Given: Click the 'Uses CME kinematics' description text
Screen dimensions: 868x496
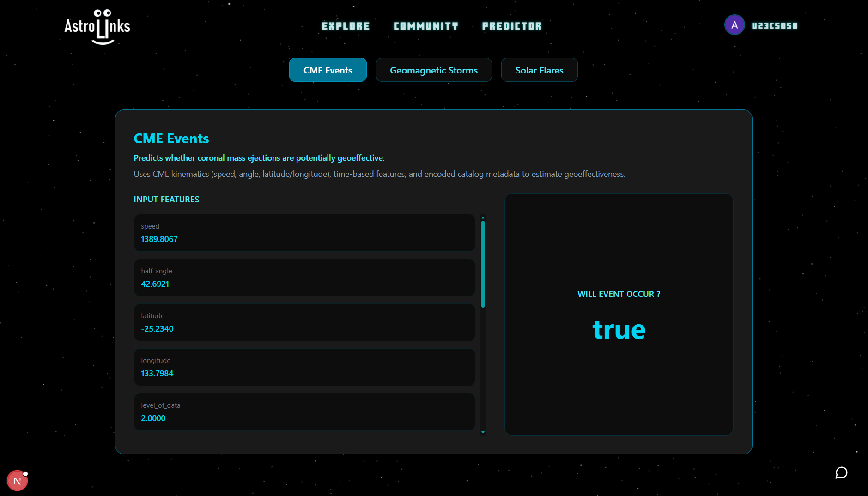Looking at the screenshot, I should (379, 174).
